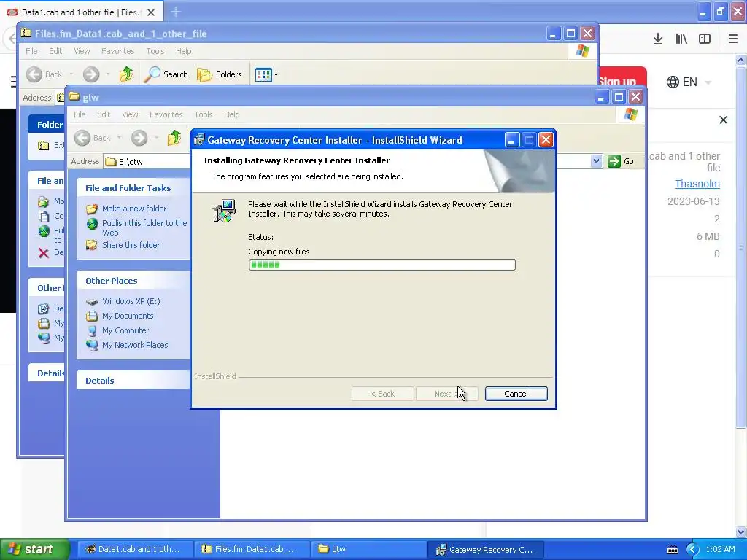This screenshot has width=747, height=560.
Task: Switch to gtw taskbar item
Action: (x=368, y=549)
